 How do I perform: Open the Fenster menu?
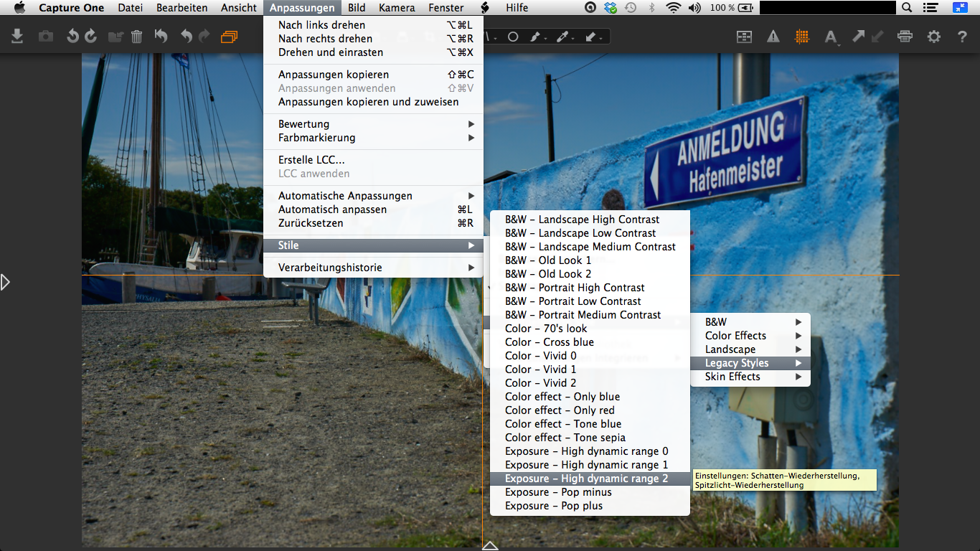pyautogui.click(x=446, y=8)
